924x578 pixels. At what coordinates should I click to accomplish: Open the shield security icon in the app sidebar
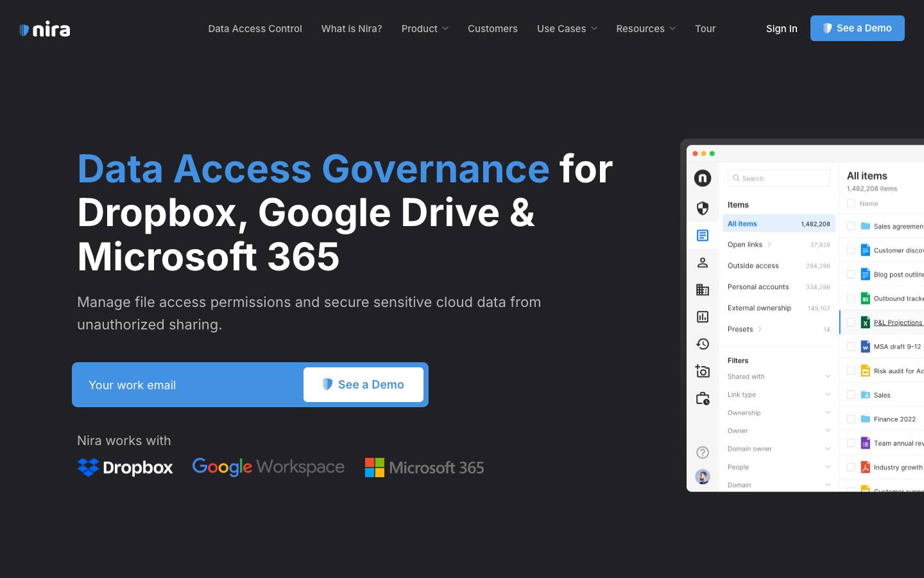703,208
